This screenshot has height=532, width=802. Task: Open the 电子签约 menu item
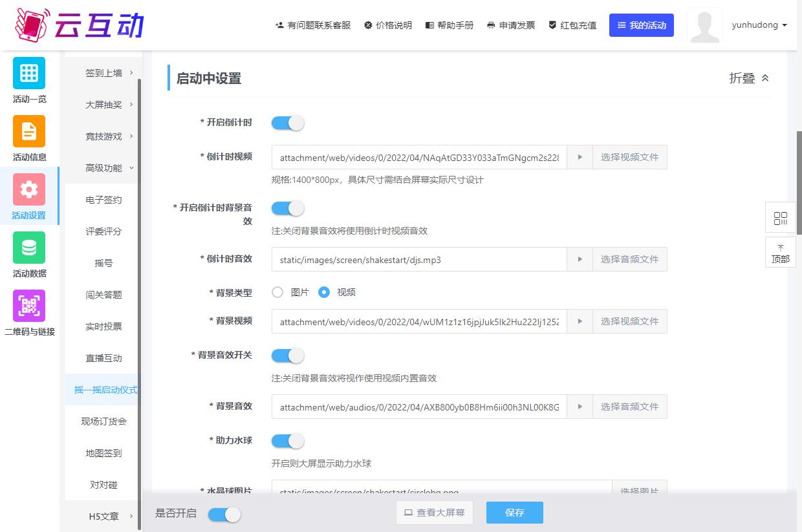pos(103,200)
